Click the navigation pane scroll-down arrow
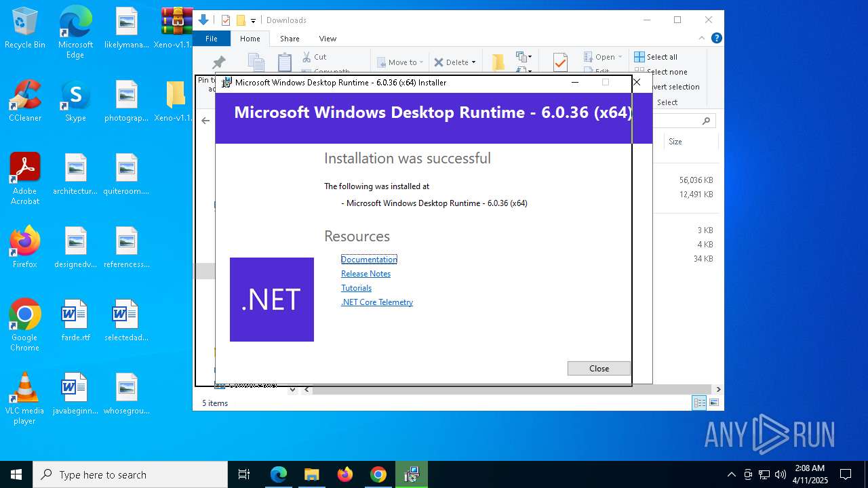The height and width of the screenshot is (488, 868). pyautogui.click(x=292, y=390)
